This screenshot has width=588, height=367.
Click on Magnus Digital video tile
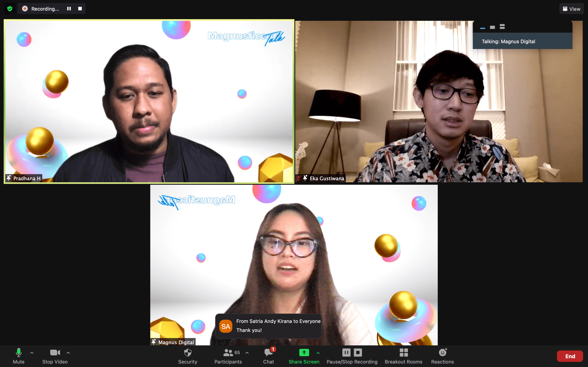click(294, 266)
